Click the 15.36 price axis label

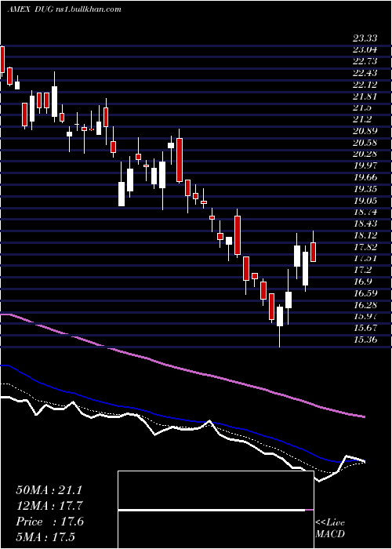pyautogui.click(x=365, y=340)
